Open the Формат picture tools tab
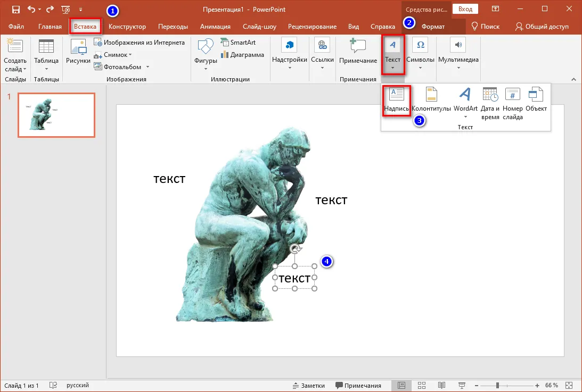Viewport: 582px width, 392px height. (x=433, y=27)
